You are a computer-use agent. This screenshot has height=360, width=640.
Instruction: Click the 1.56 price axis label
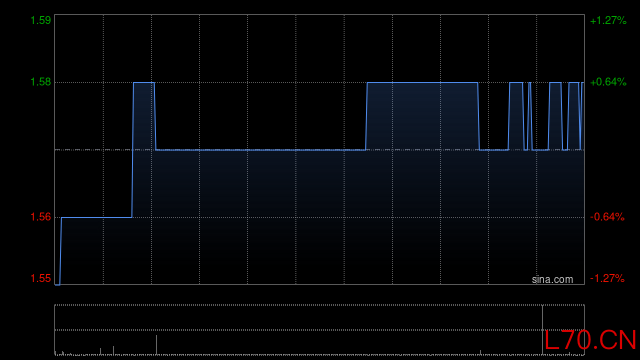click(x=41, y=217)
